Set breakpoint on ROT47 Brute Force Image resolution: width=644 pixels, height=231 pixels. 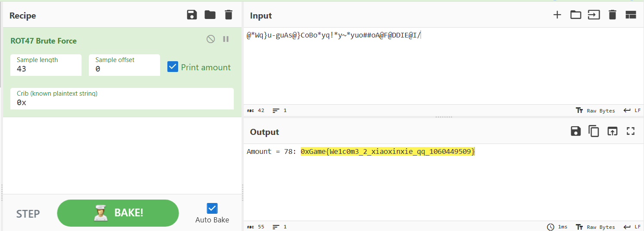226,39
